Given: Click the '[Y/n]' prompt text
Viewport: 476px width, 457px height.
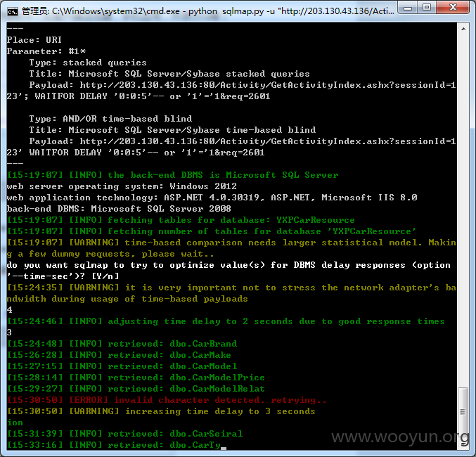Looking at the screenshot, I should click(105, 276).
